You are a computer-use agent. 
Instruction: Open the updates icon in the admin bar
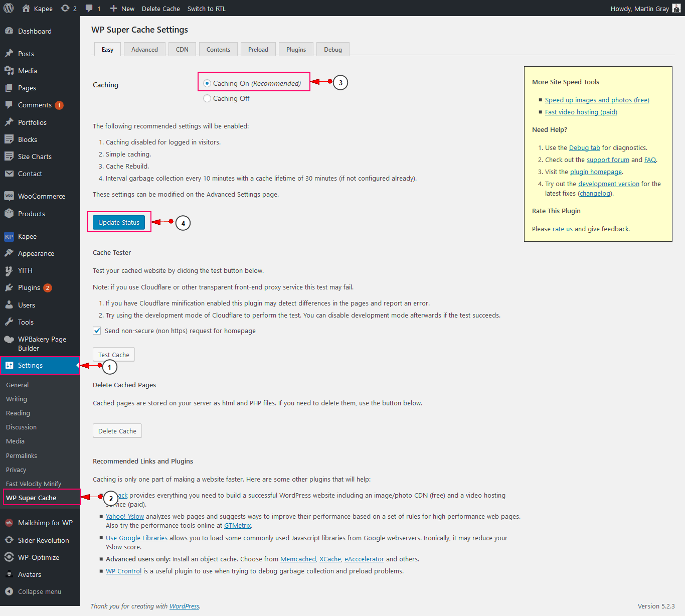pos(65,9)
